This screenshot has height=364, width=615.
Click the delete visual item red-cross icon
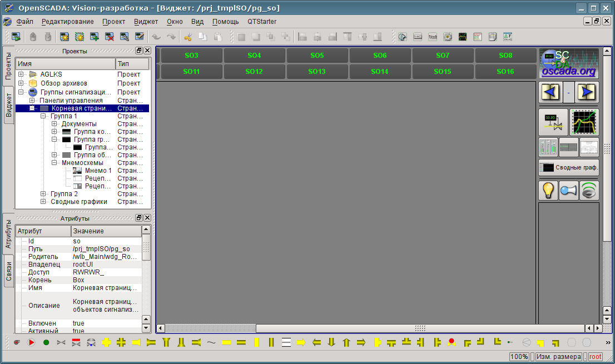pos(110,37)
